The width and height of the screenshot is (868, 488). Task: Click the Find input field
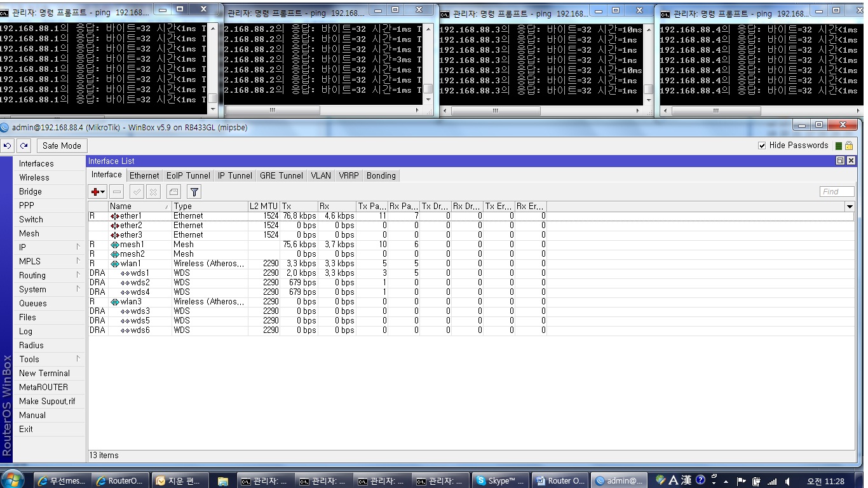click(837, 191)
